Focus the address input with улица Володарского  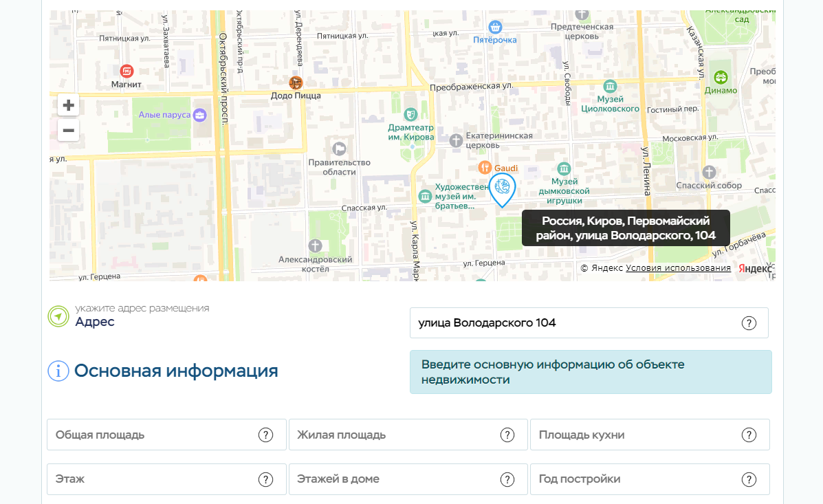click(x=571, y=323)
